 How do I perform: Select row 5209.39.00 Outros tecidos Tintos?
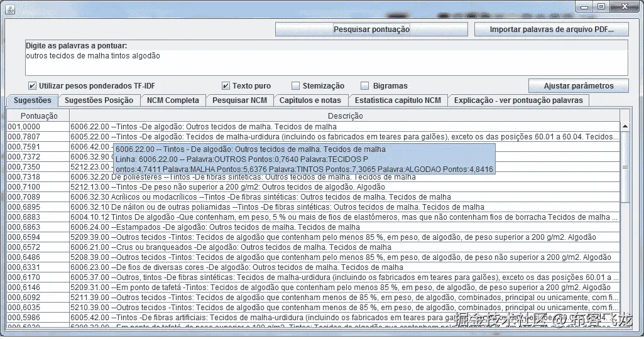(x=314, y=237)
